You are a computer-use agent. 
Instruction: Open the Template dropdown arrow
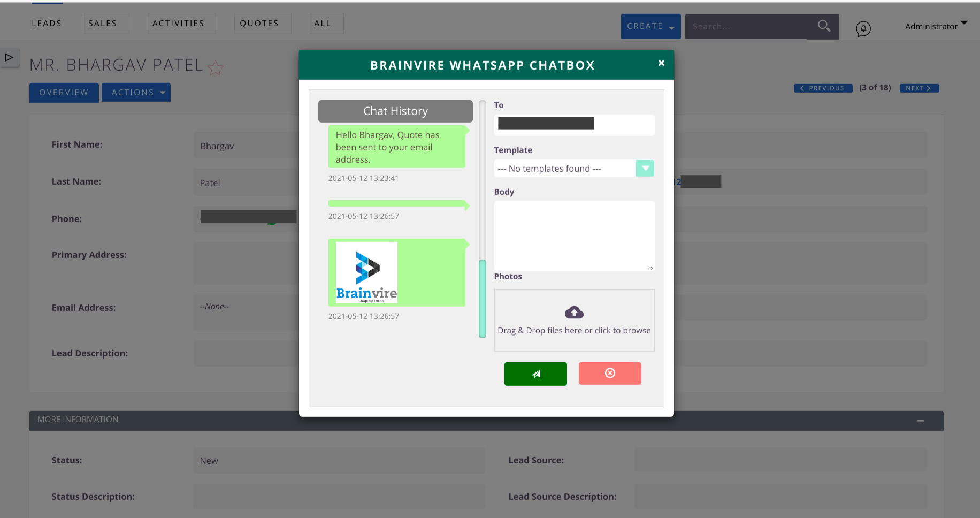645,169
